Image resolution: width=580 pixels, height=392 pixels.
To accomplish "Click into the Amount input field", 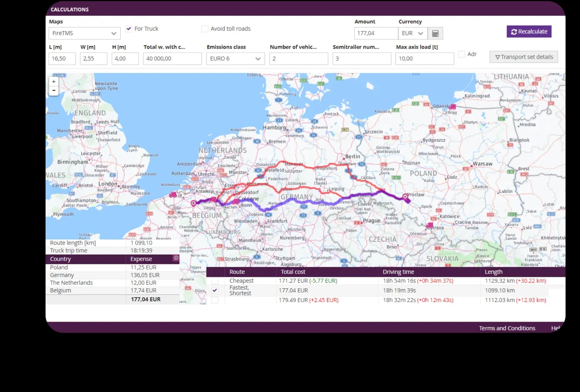I will [376, 33].
